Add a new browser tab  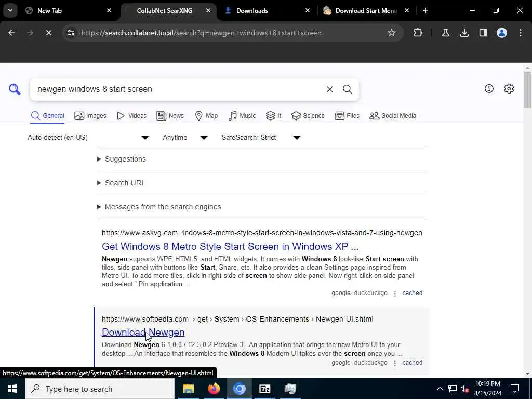[x=425, y=10]
